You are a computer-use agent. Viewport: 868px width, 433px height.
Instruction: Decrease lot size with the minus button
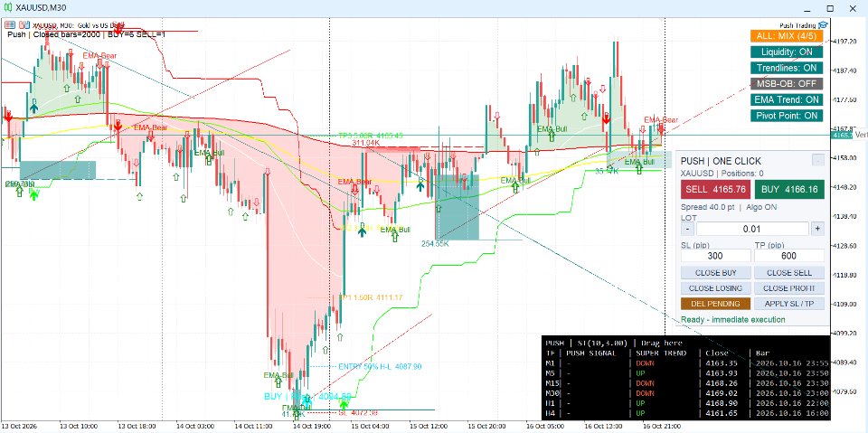pyautogui.click(x=687, y=229)
